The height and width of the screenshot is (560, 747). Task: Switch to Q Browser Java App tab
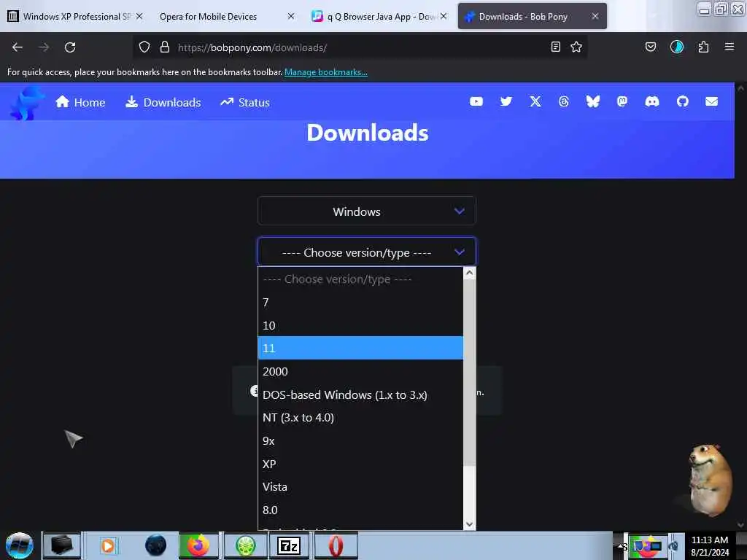pyautogui.click(x=379, y=16)
